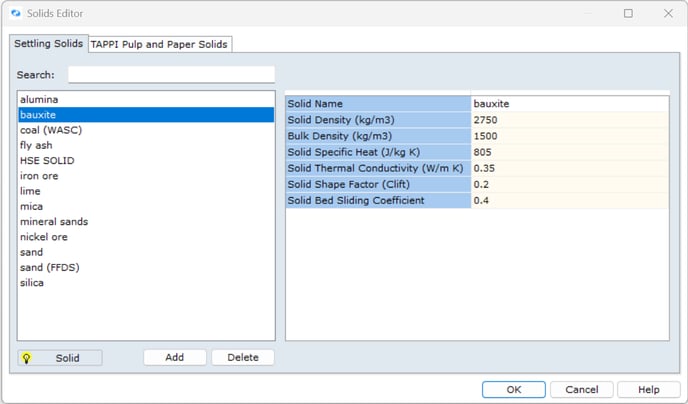Choose fly ash in the solids list
The height and width of the screenshot is (404, 688).
[x=36, y=145]
